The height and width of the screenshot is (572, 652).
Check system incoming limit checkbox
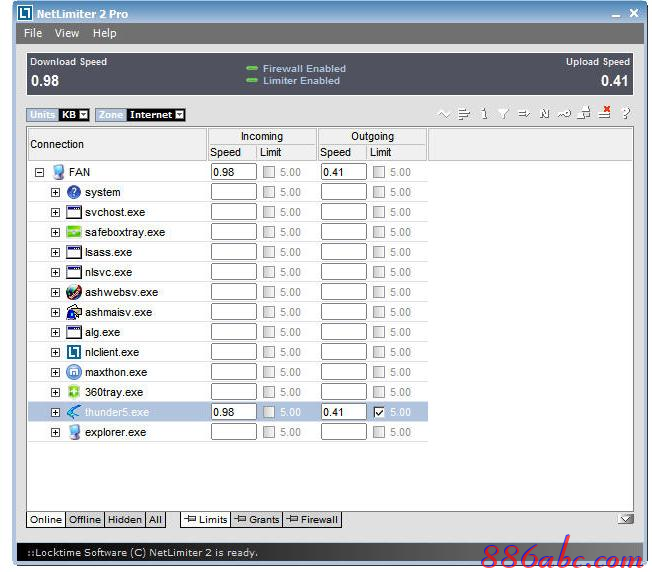269,192
